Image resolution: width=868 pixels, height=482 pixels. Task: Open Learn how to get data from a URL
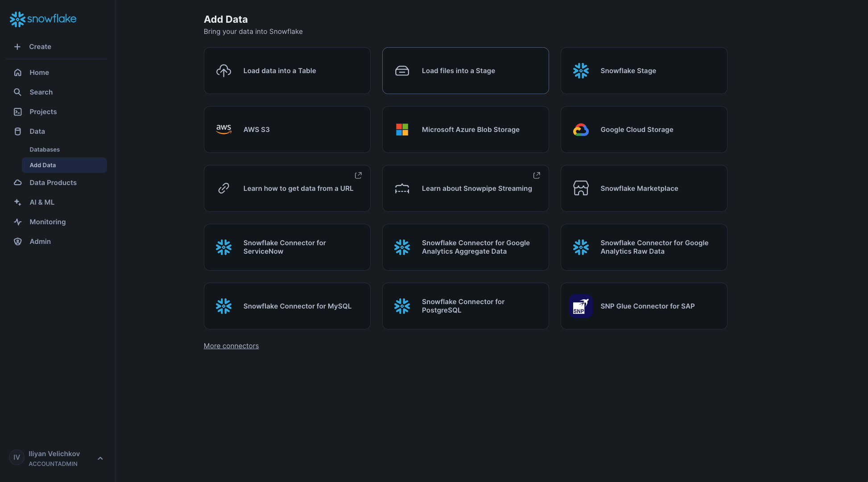click(x=298, y=189)
